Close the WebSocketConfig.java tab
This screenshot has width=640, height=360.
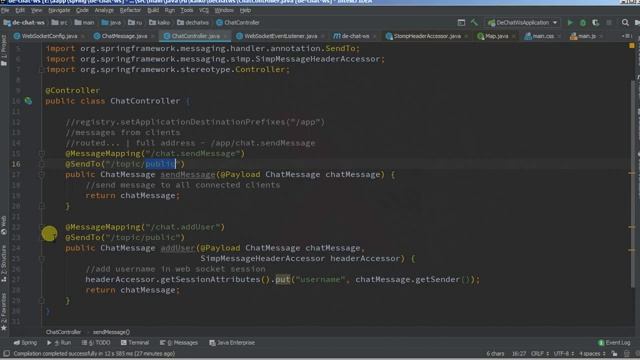pos(83,36)
